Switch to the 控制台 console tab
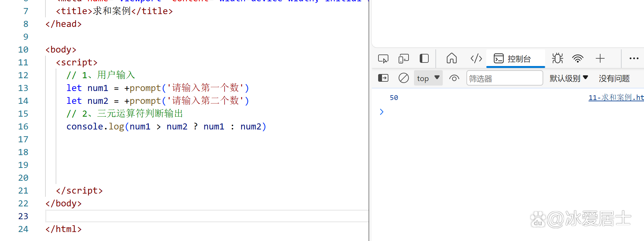The height and width of the screenshot is (241, 644). (x=515, y=59)
